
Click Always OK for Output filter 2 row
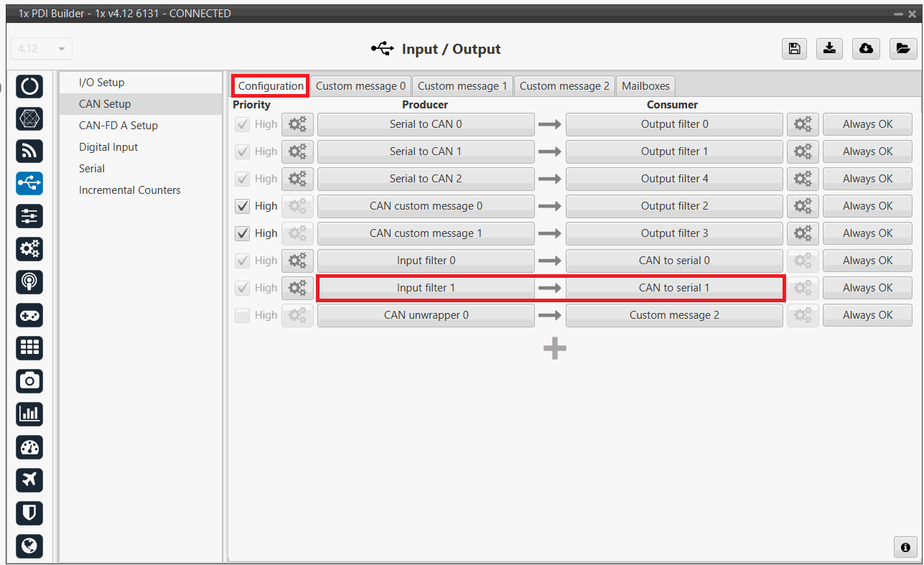(x=867, y=206)
